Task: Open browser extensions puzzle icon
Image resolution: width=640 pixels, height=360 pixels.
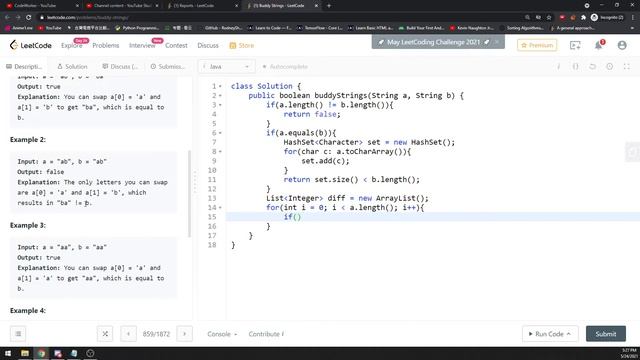Action: tap(583, 18)
